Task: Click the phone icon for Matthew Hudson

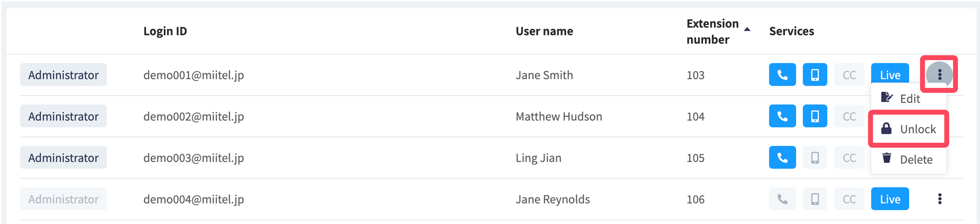Action: [782, 116]
